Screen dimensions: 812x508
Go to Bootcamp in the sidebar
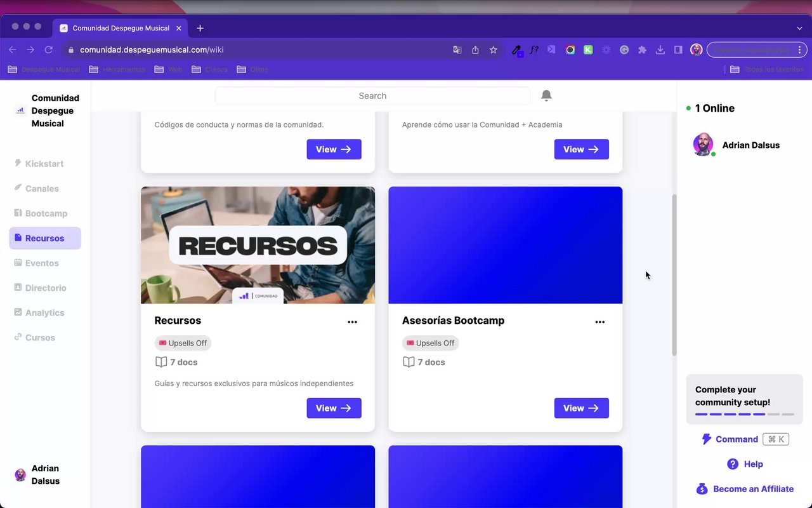pyautogui.click(x=44, y=213)
